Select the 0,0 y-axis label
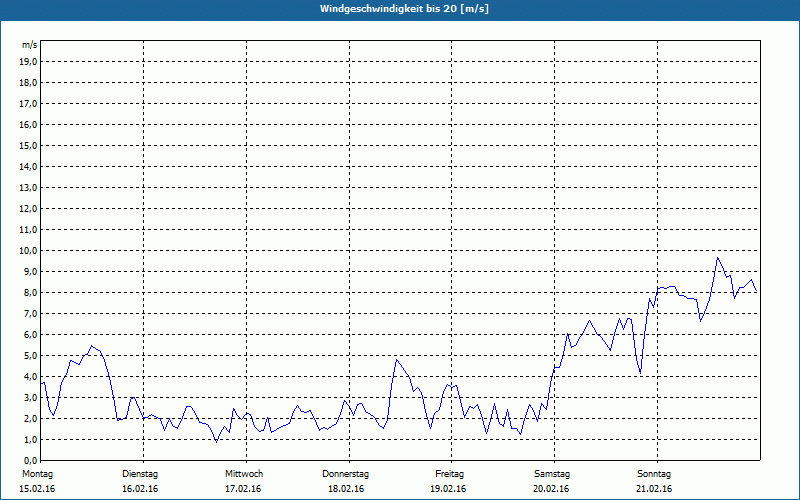Image resolution: width=800 pixels, height=500 pixels. click(30, 460)
